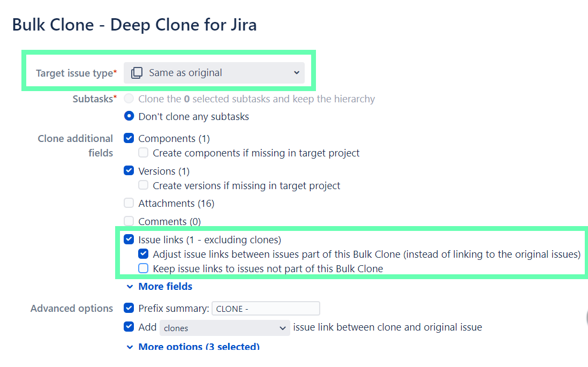Image resolution: width=588 pixels, height=367 pixels.
Task: Disable the Prefix summary option
Action: point(128,308)
